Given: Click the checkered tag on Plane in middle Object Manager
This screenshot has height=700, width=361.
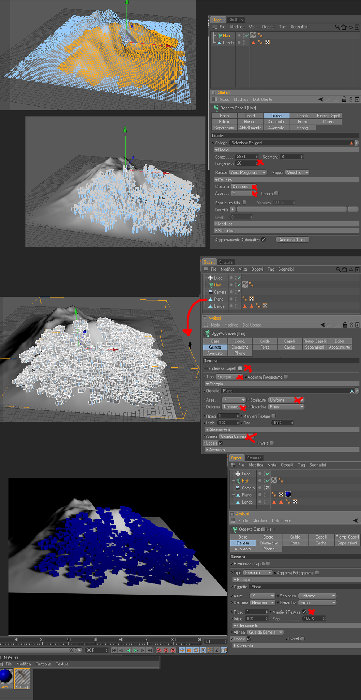Looking at the screenshot, I should (x=252, y=299).
